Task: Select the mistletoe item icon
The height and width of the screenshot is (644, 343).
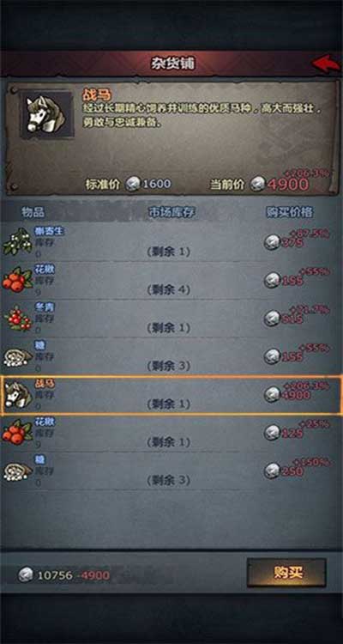Action: tap(17, 244)
